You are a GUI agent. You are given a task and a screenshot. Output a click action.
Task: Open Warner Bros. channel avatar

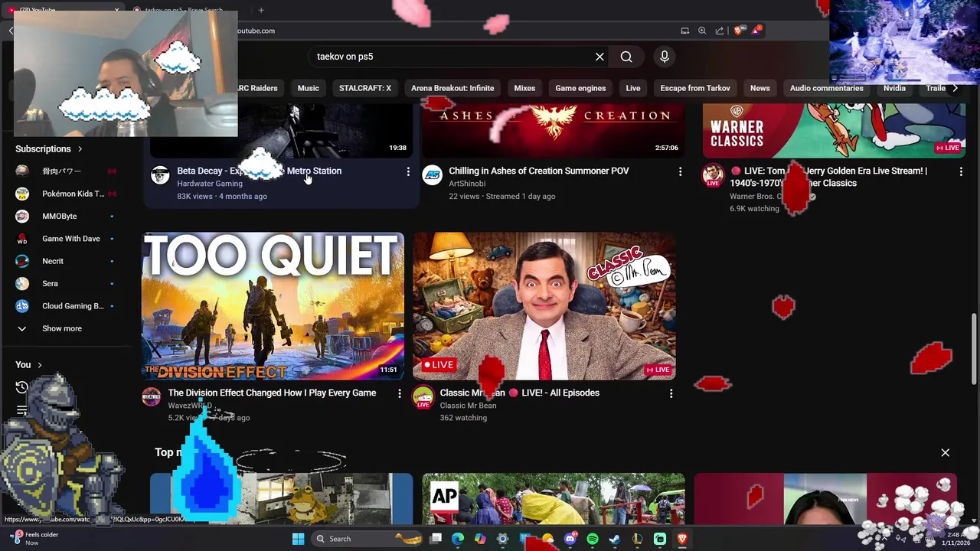pyautogui.click(x=713, y=175)
